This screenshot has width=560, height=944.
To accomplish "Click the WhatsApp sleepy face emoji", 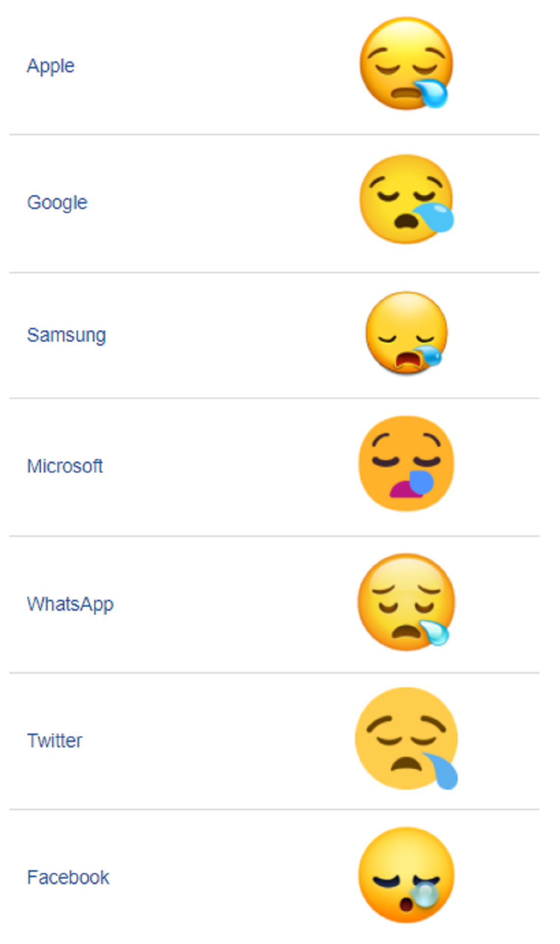I will [x=406, y=602].
